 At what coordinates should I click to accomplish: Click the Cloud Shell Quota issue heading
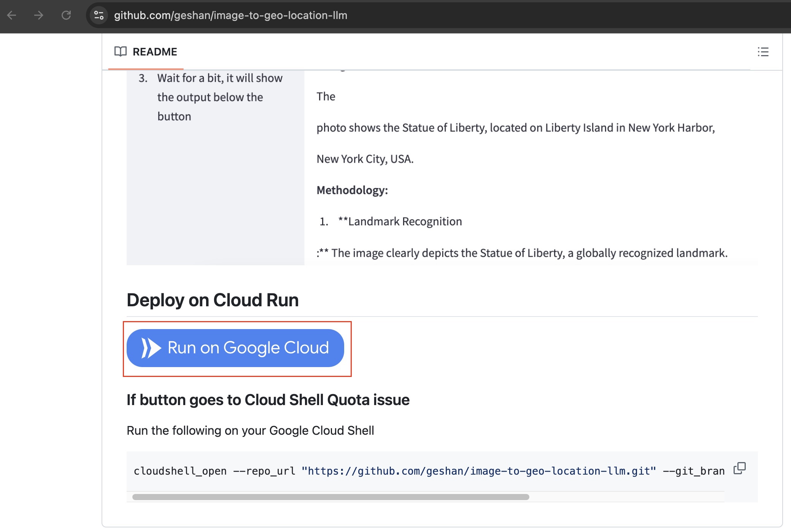[268, 400]
